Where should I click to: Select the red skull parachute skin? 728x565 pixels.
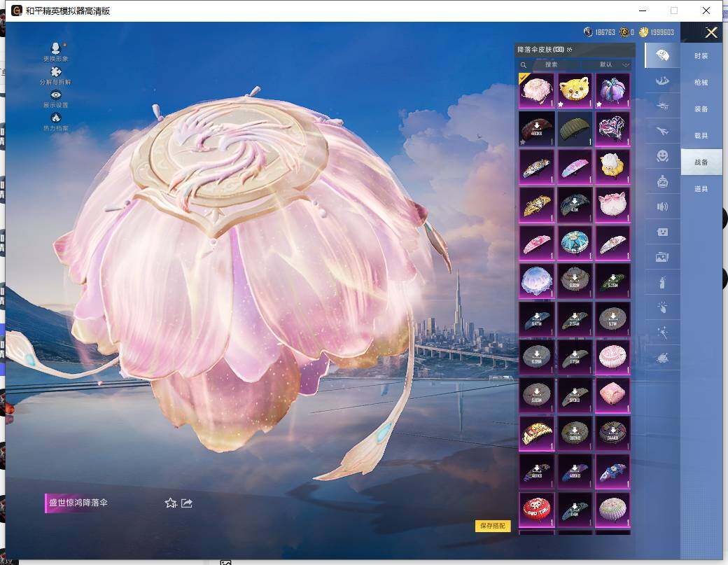[x=537, y=510]
